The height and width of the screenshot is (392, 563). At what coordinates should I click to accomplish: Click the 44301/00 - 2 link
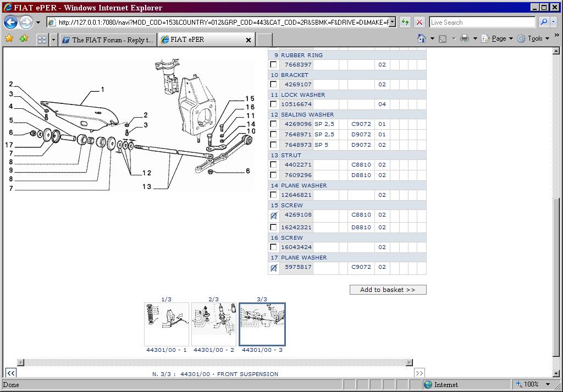coord(214,350)
